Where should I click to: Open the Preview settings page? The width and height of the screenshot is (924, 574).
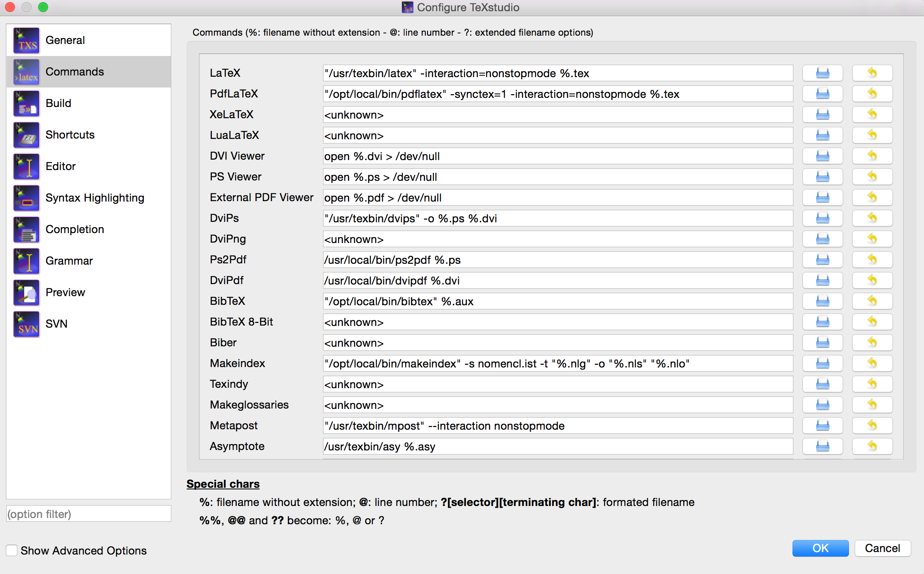click(x=89, y=292)
